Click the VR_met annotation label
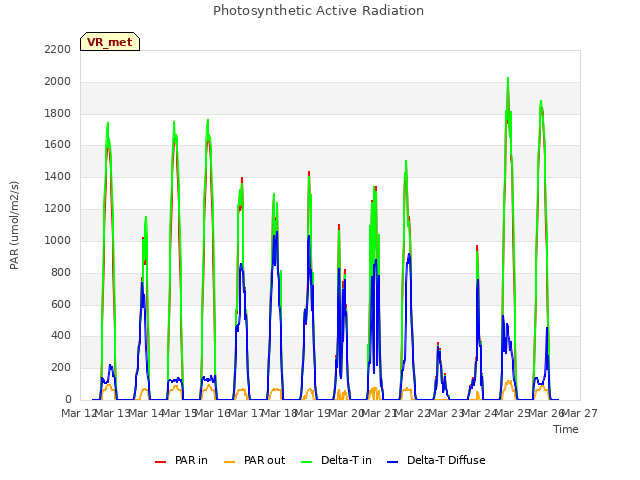The image size is (640, 480). click(x=110, y=42)
